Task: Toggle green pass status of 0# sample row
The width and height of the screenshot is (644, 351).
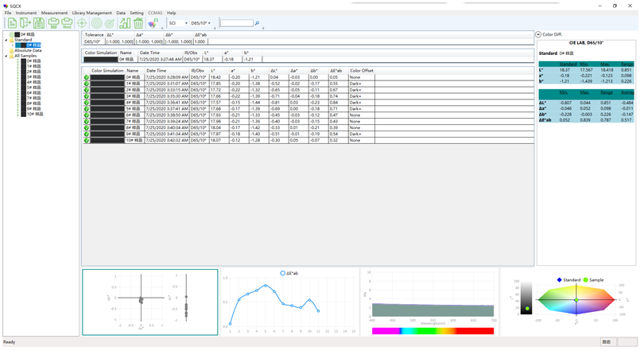Action: (x=87, y=77)
